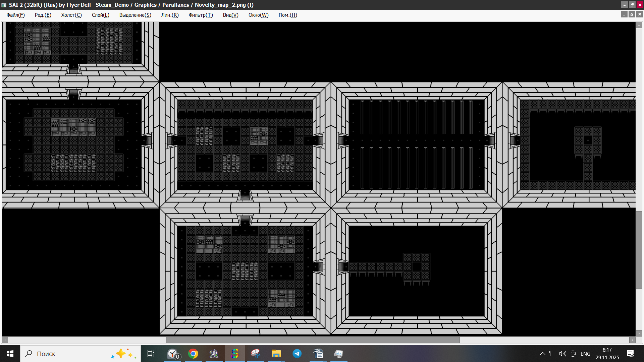Click the horizontal scrollbar right arrow
Screen dimensions: 644x362
(x=632, y=340)
